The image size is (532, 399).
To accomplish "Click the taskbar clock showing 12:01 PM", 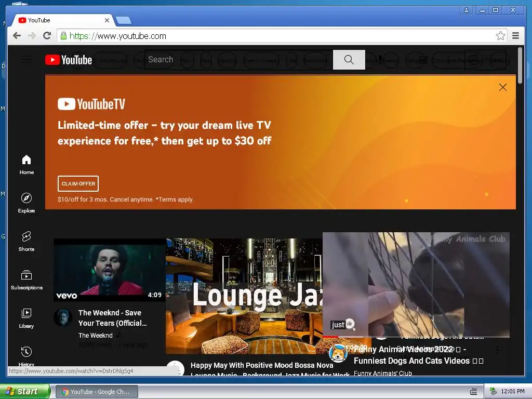I will tap(513, 392).
